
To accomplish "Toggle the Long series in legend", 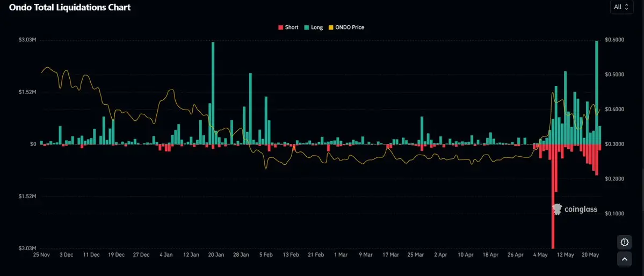I will (x=313, y=27).
